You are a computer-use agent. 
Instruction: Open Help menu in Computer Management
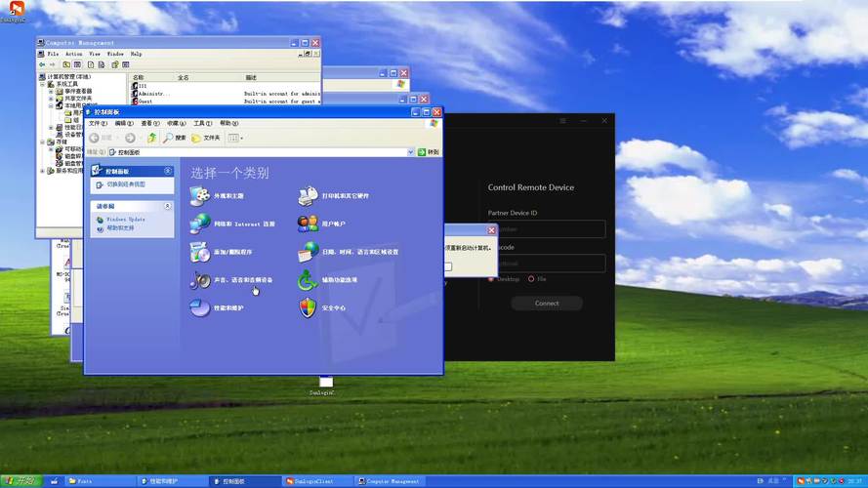point(136,55)
